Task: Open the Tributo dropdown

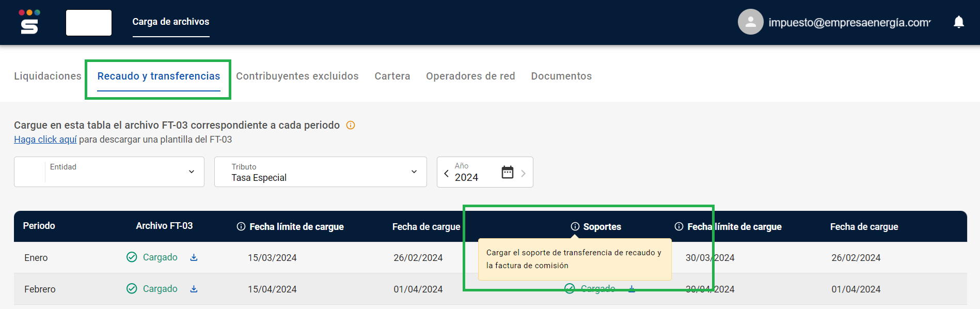Action: click(414, 172)
